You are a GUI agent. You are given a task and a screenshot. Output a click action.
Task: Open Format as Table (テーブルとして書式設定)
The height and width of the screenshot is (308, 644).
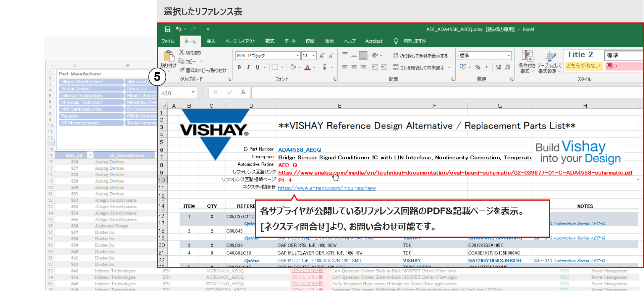click(x=550, y=62)
